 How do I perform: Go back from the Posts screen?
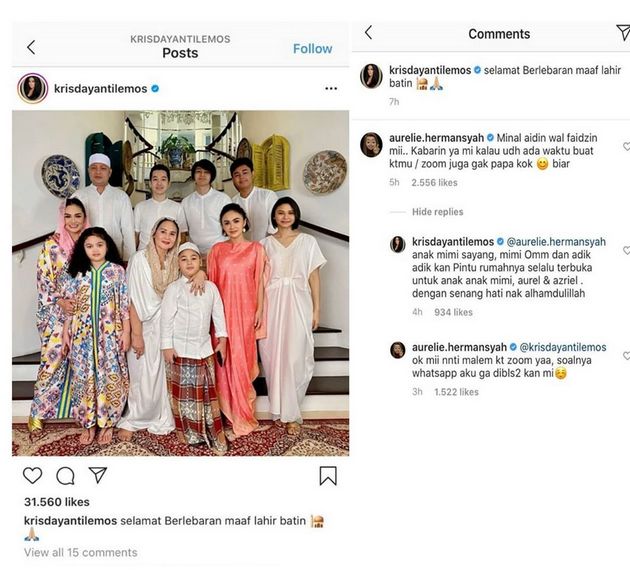coord(31,47)
